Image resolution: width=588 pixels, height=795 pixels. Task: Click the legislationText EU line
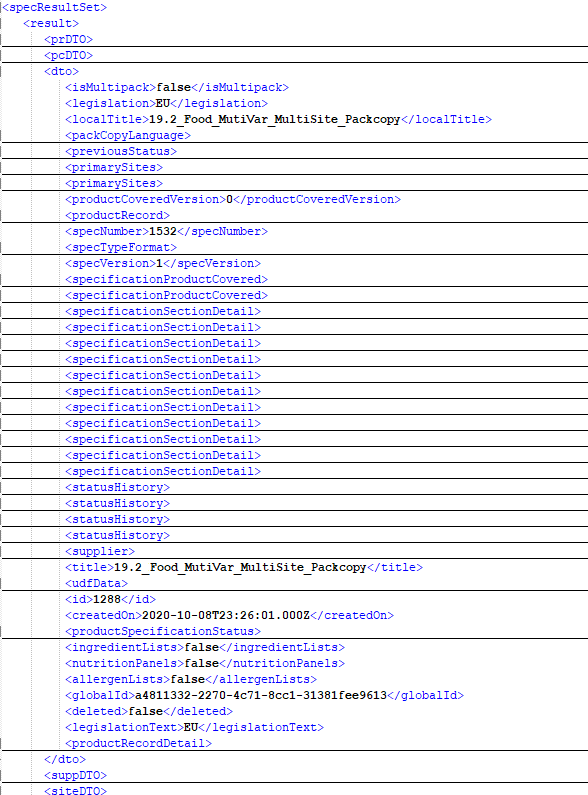194,728
